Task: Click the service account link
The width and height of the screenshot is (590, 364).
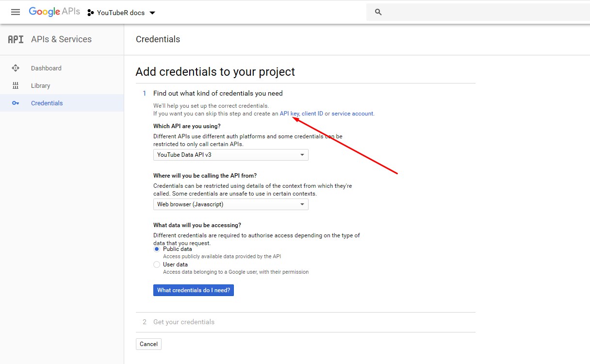Action: 352,114
